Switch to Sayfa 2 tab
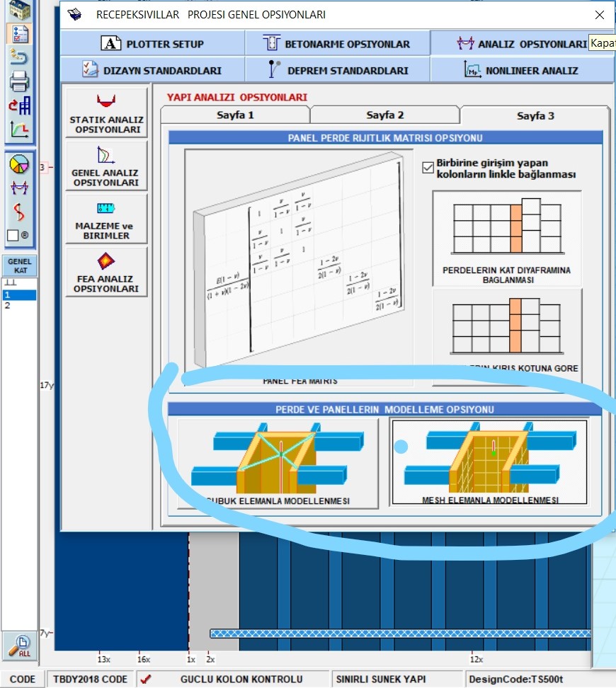The height and width of the screenshot is (688, 616). pos(384,115)
